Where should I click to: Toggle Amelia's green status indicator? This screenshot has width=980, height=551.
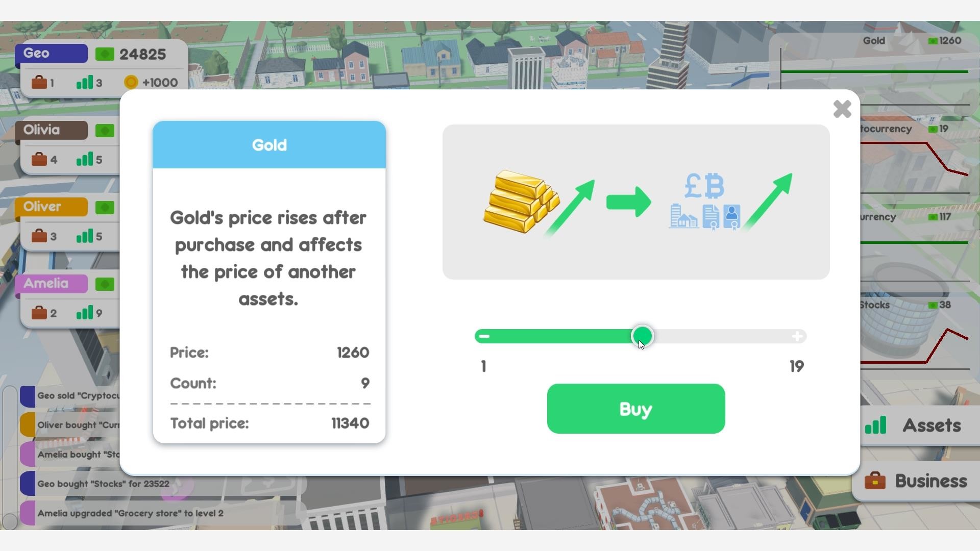tap(105, 284)
